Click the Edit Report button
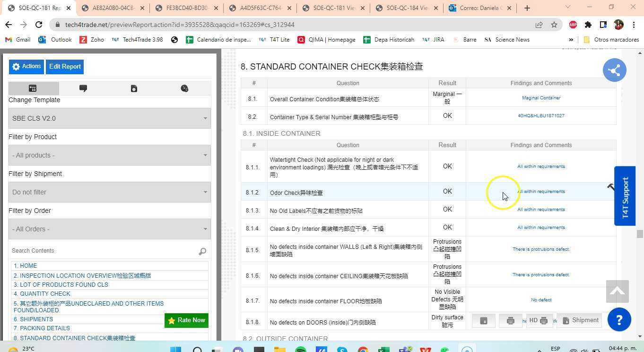The width and height of the screenshot is (644, 352). click(x=65, y=66)
